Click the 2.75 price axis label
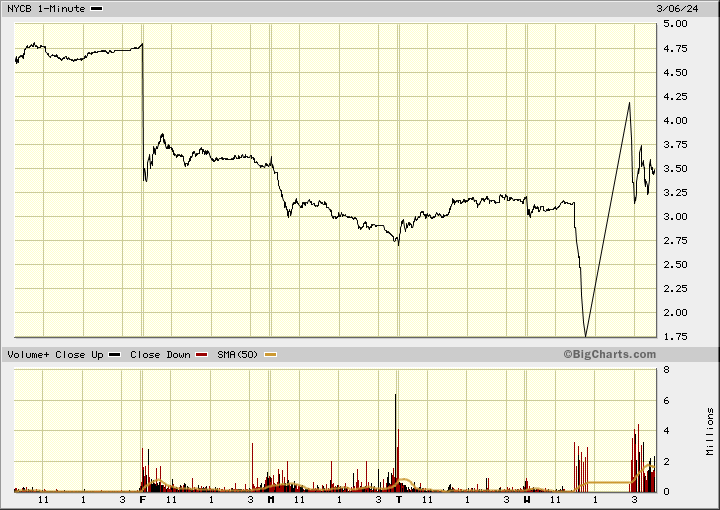This screenshot has height=510, width=720. pyautogui.click(x=675, y=241)
